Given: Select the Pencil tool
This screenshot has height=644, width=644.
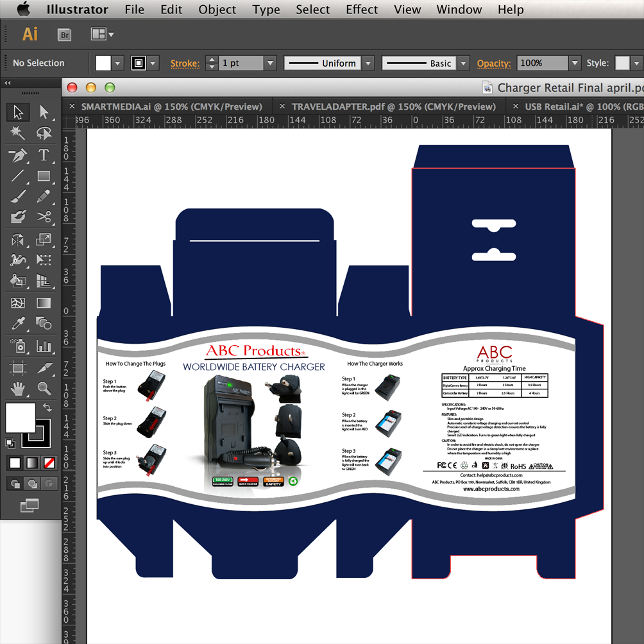Looking at the screenshot, I should 44,196.
